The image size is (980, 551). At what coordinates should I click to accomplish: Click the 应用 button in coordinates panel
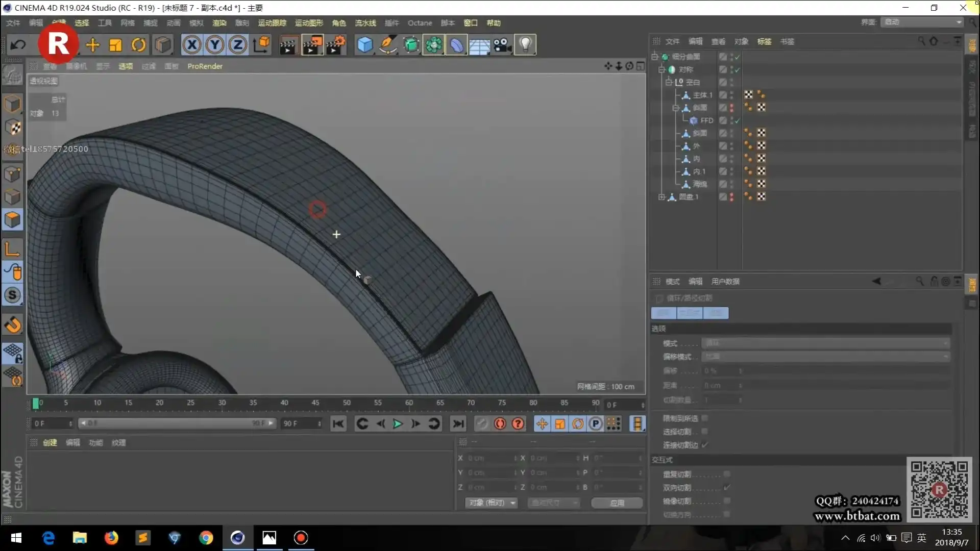(x=616, y=503)
